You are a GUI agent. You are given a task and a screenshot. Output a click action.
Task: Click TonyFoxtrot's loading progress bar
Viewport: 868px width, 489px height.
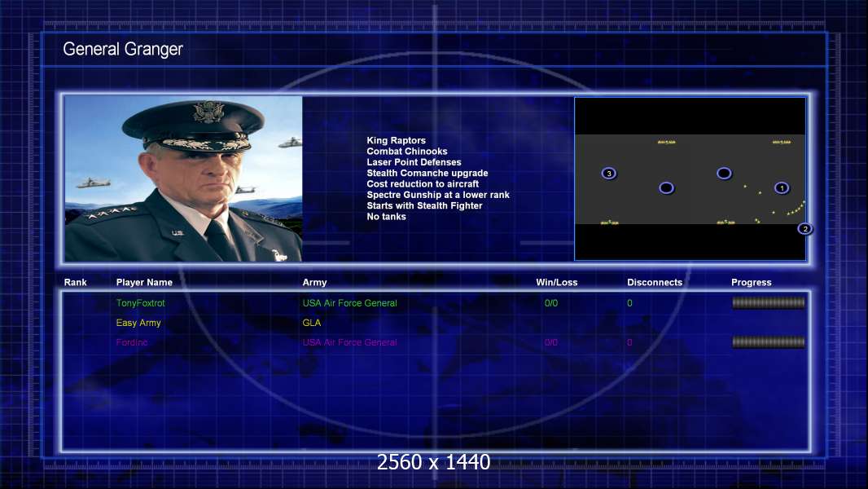pos(769,302)
